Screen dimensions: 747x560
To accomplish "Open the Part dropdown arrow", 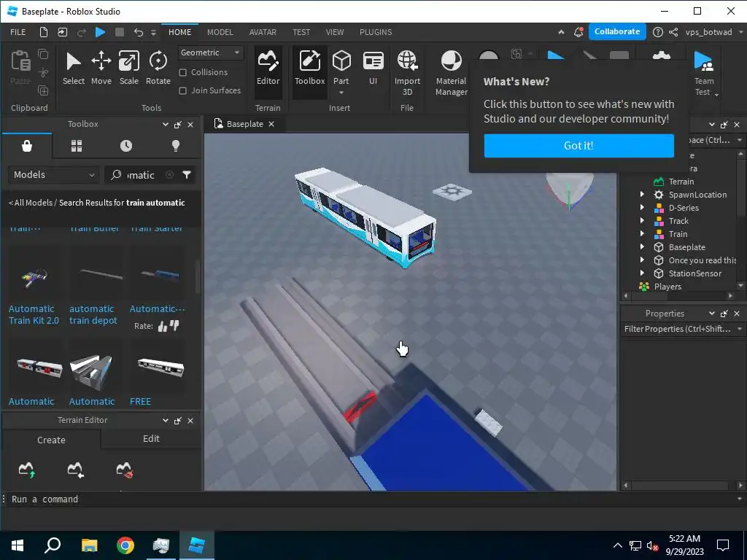I will pos(341,93).
